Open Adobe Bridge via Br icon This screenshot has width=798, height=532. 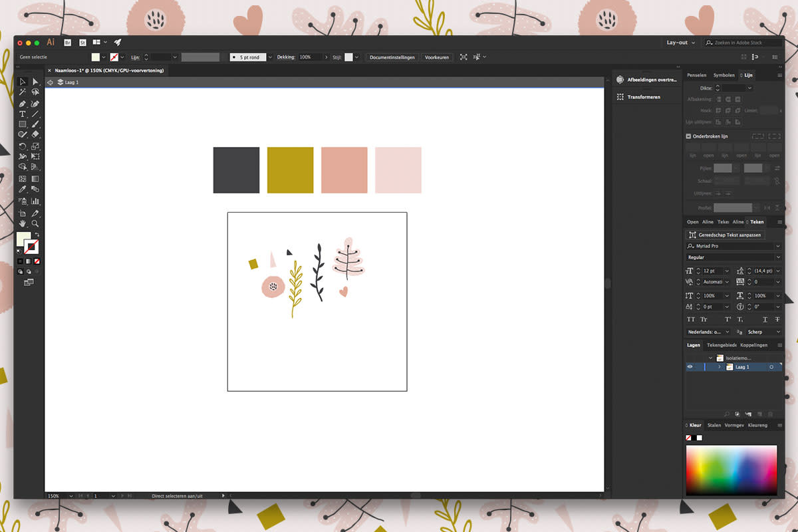point(67,43)
